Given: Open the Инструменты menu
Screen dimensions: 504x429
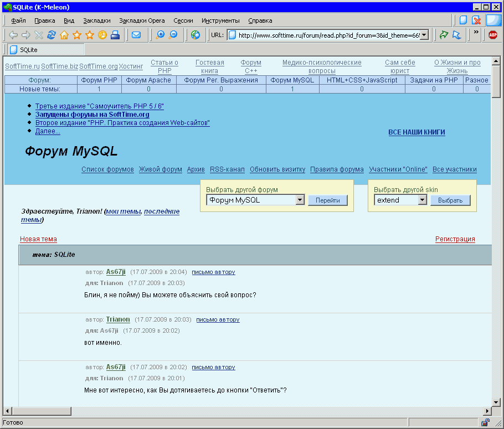Looking at the screenshot, I should coord(220,20).
